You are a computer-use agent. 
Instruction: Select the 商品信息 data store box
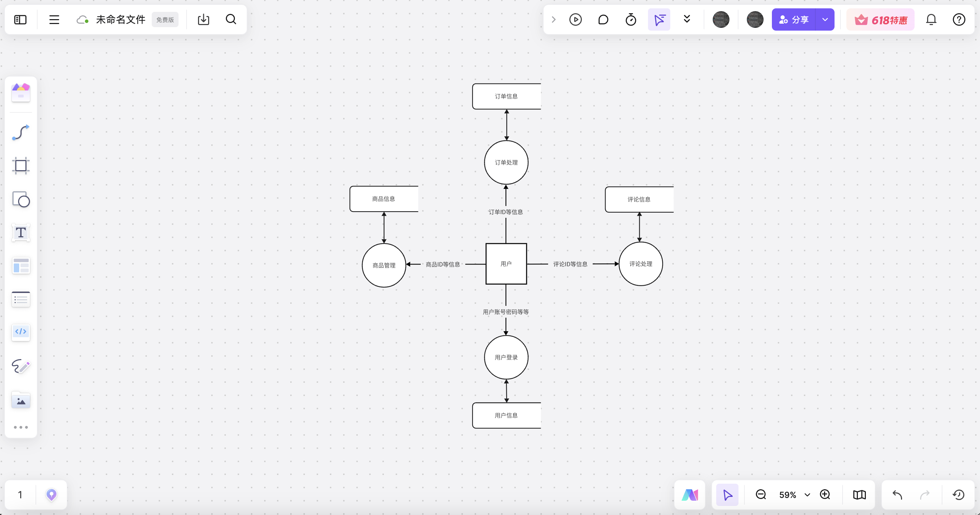(384, 199)
